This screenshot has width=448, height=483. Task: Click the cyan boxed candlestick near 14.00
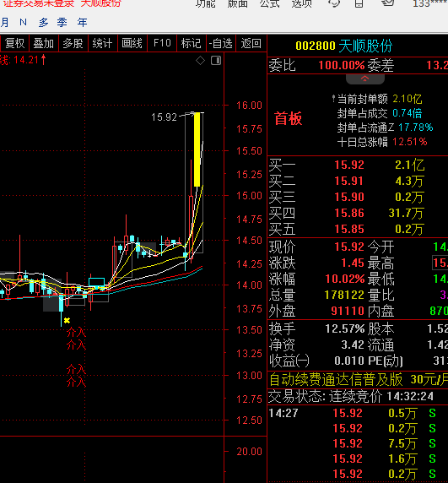point(97,283)
